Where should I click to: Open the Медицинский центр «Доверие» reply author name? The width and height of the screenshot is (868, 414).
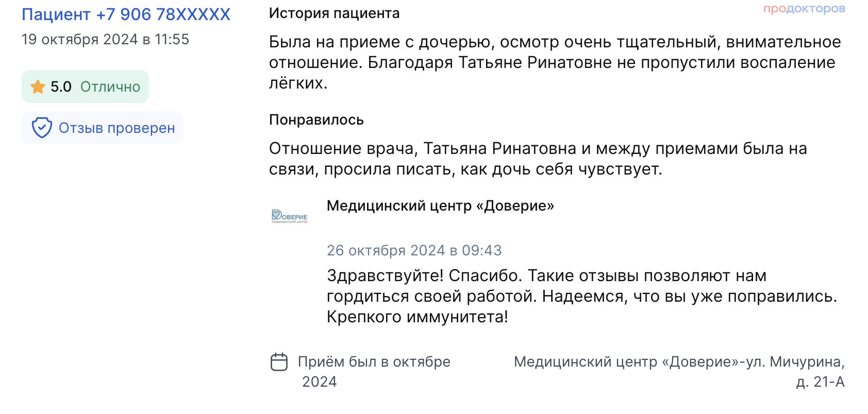point(440,206)
